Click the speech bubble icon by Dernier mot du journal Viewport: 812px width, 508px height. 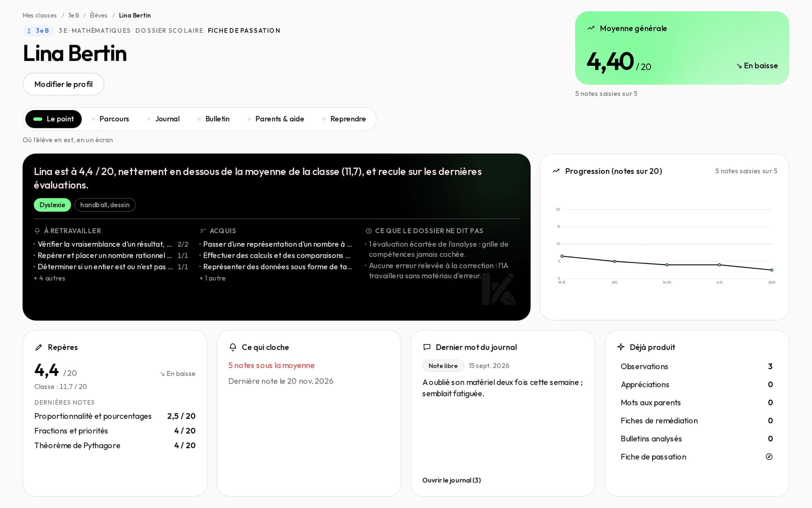pyautogui.click(x=427, y=347)
